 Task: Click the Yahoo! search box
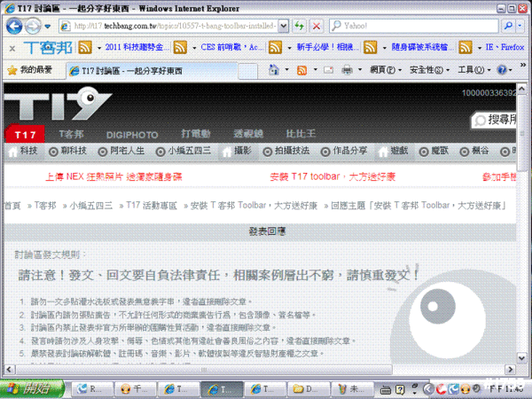pyautogui.click(x=413, y=26)
